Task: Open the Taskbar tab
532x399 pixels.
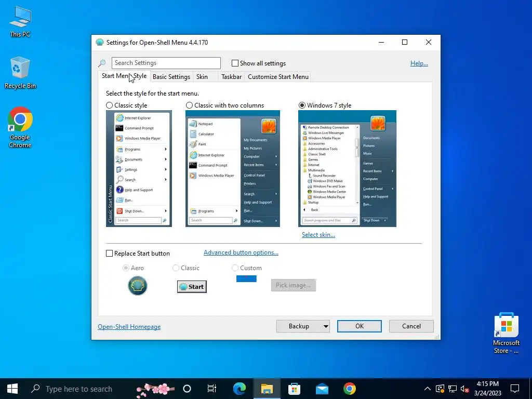Action: coord(231,77)
